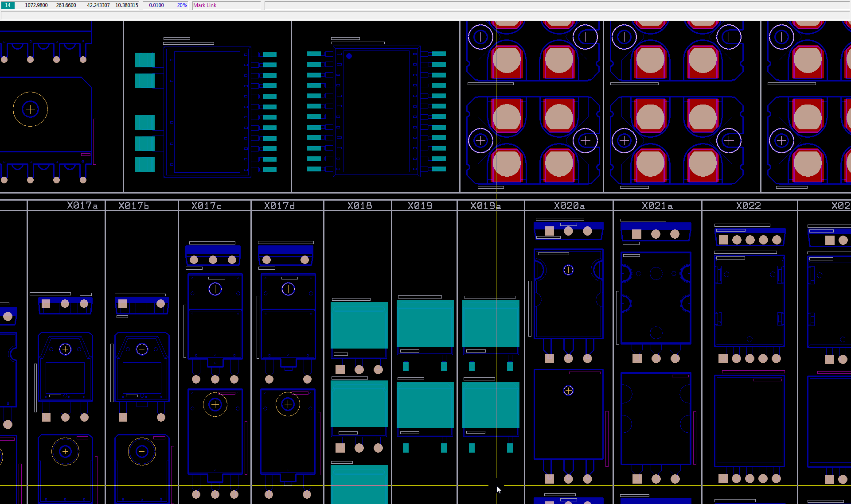Image resolution: width=851 pixels, height=504 pixels.
Task: Click the 20% zoom indicator
Action: (182, 5)
